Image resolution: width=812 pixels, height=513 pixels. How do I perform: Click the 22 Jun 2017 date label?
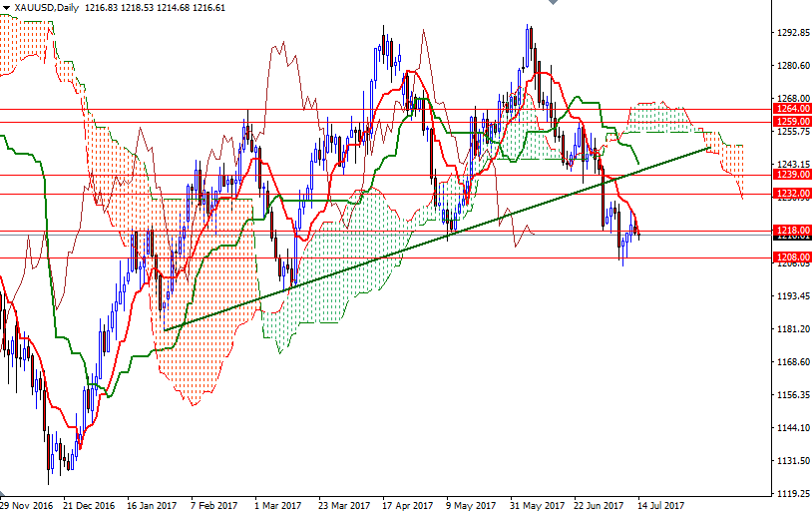point(599,505)
